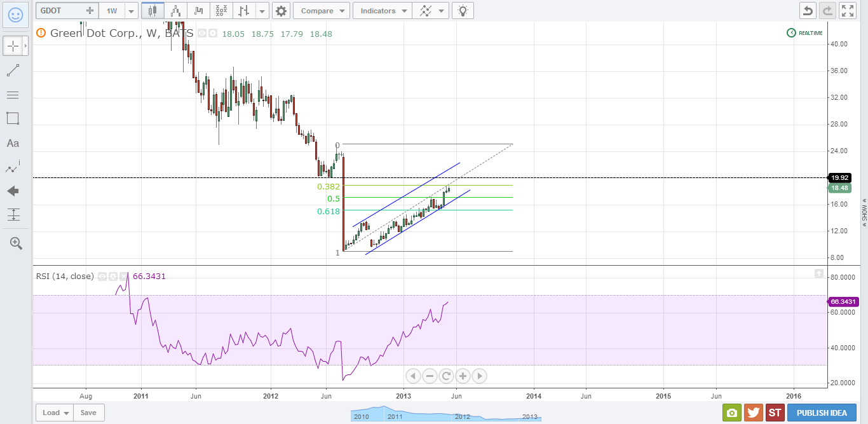Click the undo arrow button

[x=807, y=11]
